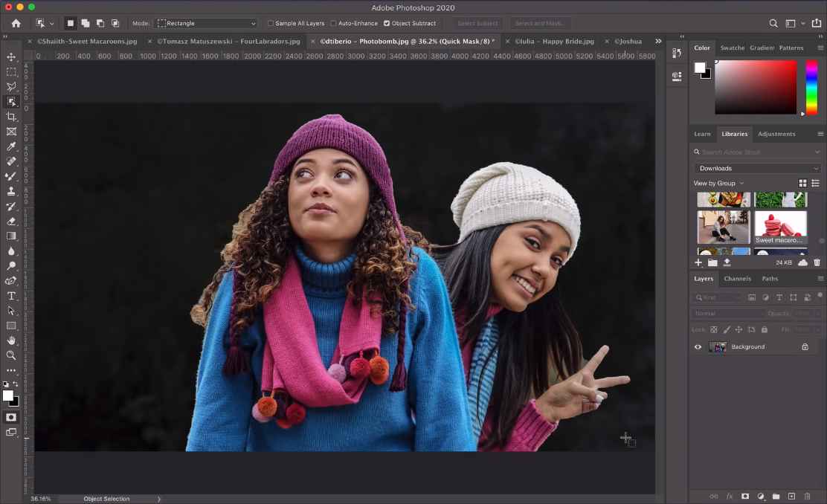Switch to the Channels tab
The width and height of the screenshot is (827, 504).
[x=737, y=279]
